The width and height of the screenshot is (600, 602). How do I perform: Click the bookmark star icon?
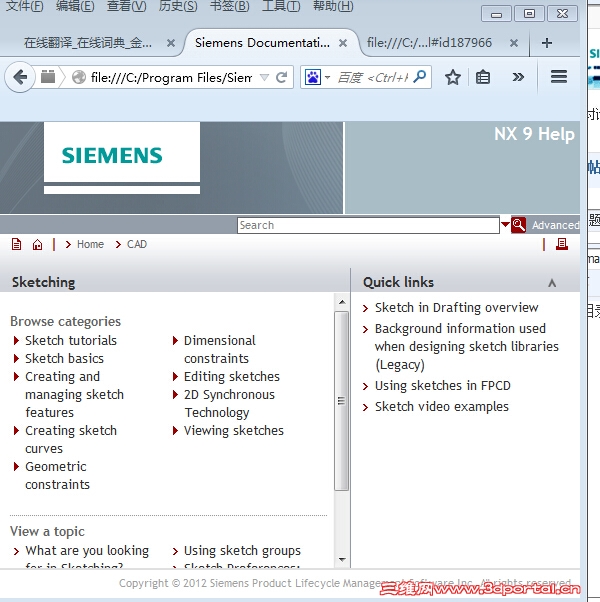point(453,77)
